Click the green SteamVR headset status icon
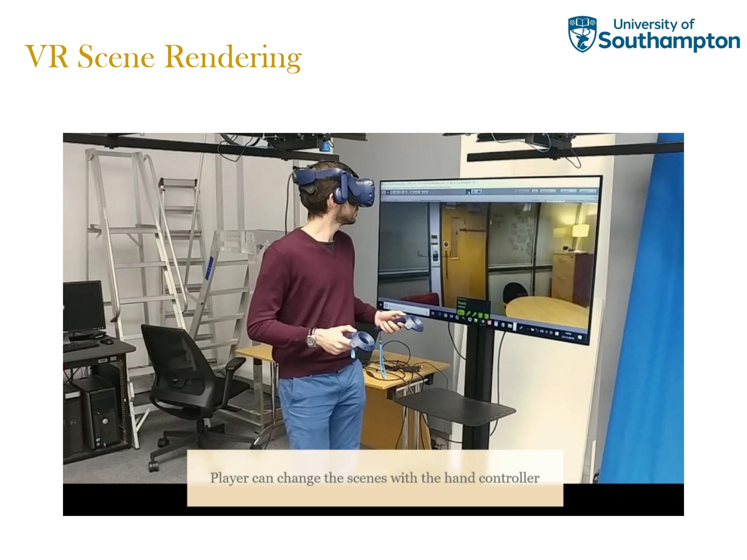This screenshot has height=560, width=747. [461, 312]
